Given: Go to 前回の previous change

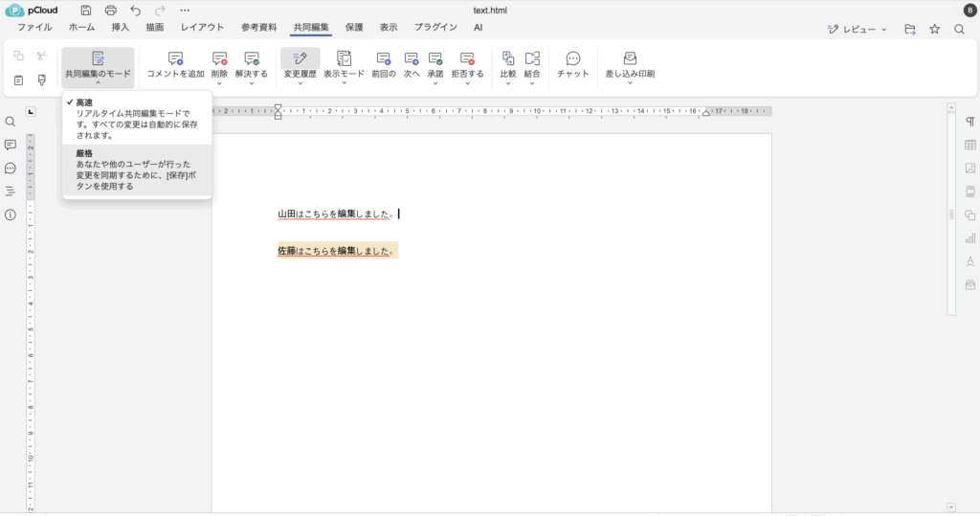Looking at the screenshot, I should [x=384, y=65].
